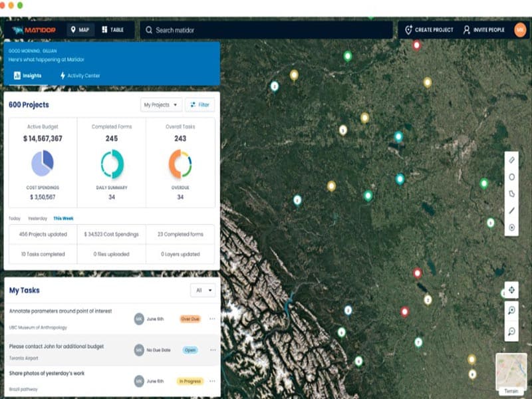
Task: Click the pan/move map control
Action: 511,290
